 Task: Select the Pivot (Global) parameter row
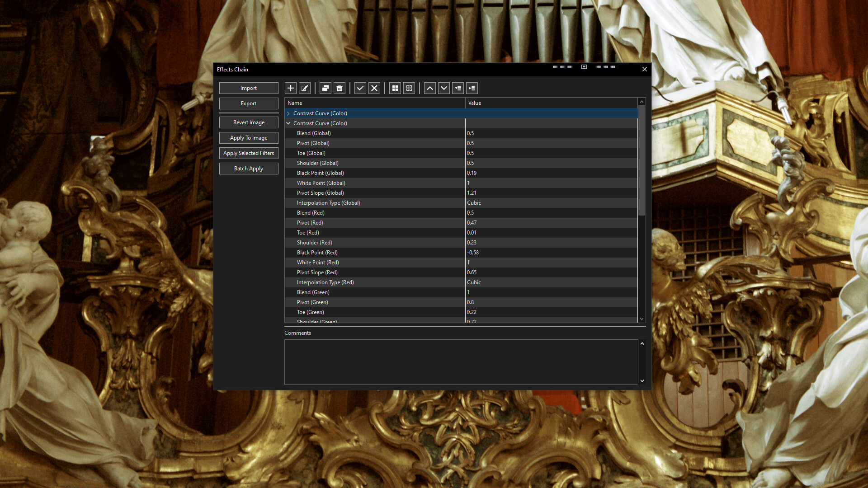461,143
